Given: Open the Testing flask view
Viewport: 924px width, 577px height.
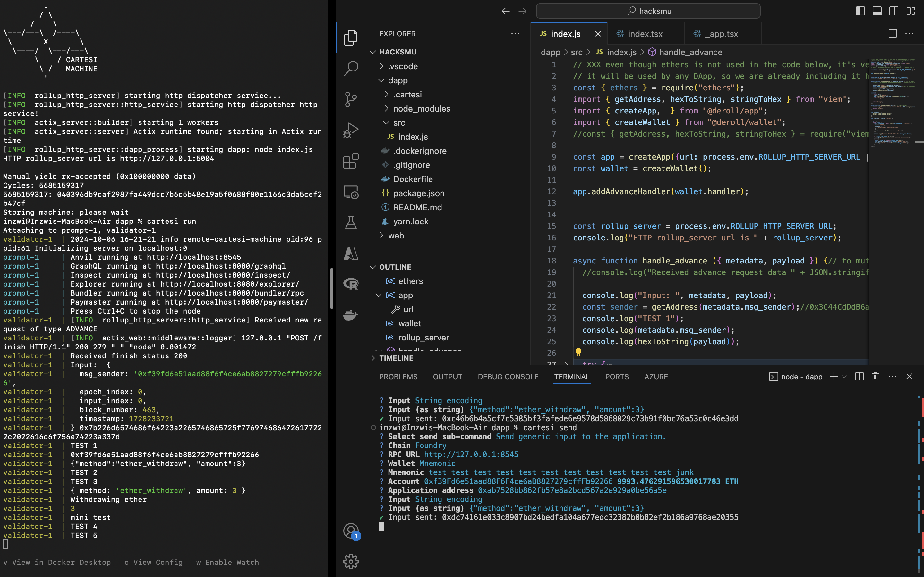Looking at the screenshot, I should pos(350,222).
